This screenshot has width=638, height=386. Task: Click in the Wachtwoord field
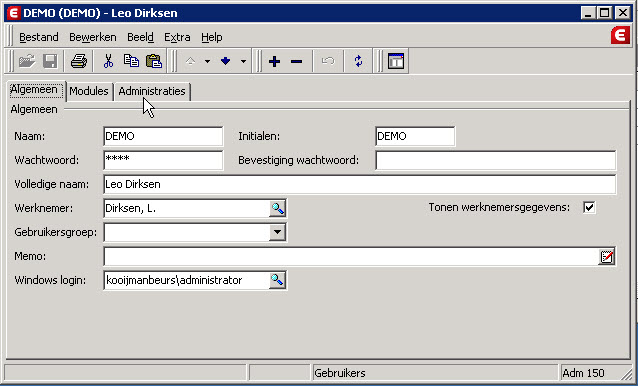click(x=163, y=160)
